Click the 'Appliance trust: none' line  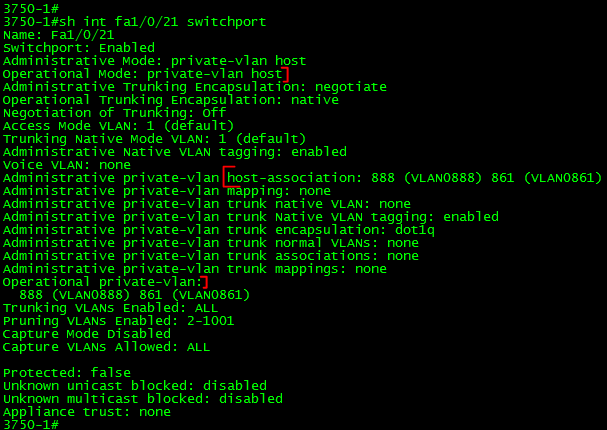pyautogui.click(x=87, y=411)
